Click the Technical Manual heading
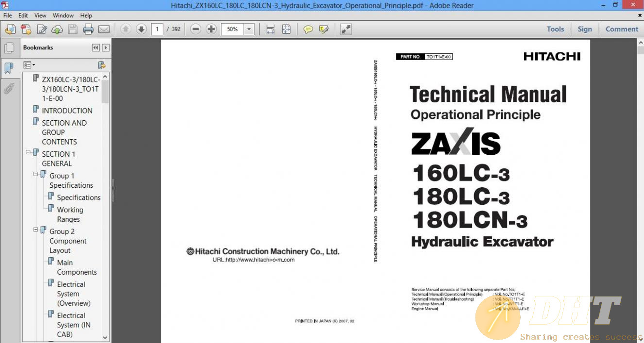Screen dimensions: 644x343 coord(488,94)
